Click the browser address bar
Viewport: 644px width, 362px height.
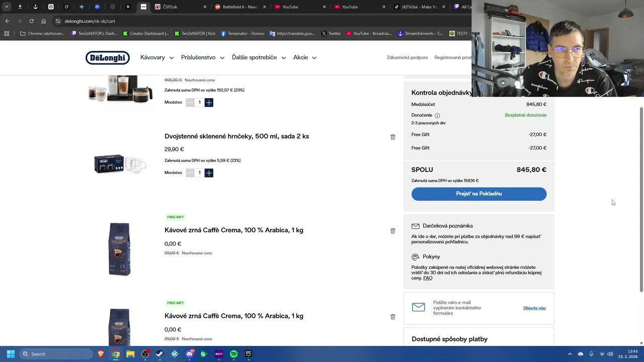(262, 21)
